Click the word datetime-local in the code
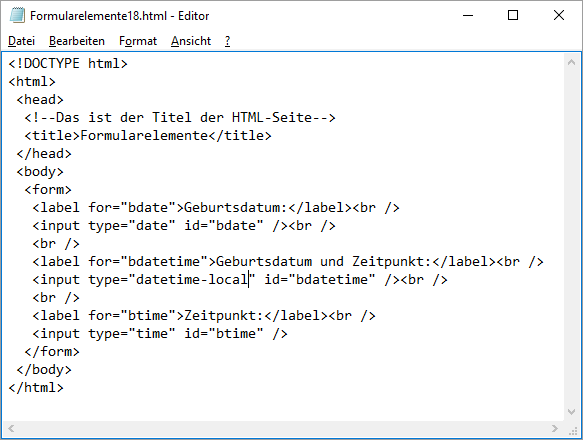Image resolution: width=583 pixels, height=440 pixels. point(192,280)
